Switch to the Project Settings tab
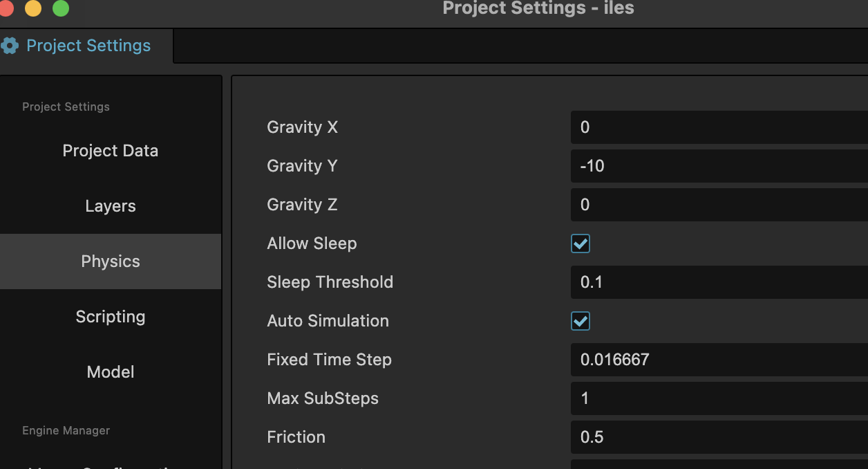Screen dimensions: 868x469 coord(88,46)
